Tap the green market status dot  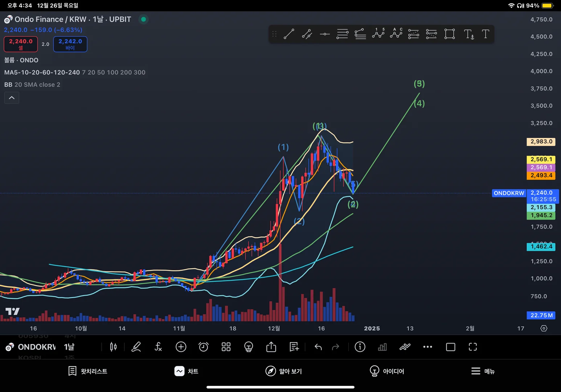click(144, 19)
